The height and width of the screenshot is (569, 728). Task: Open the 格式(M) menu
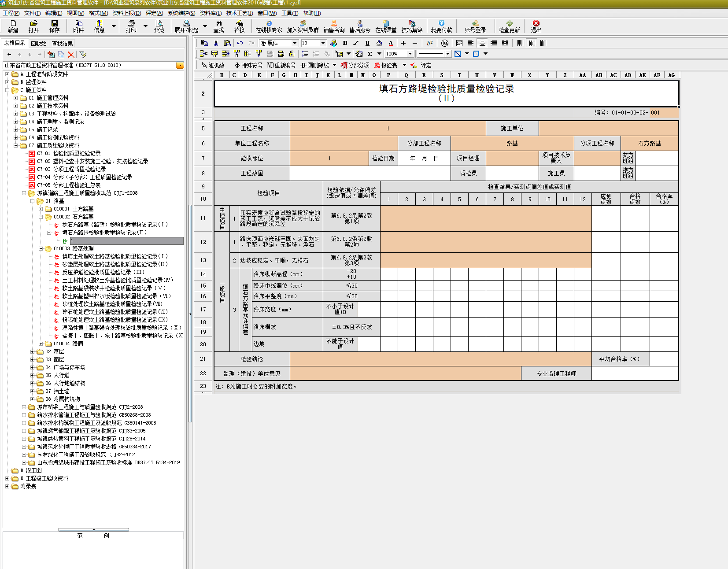pyautogui.click(x=98, y=13)
